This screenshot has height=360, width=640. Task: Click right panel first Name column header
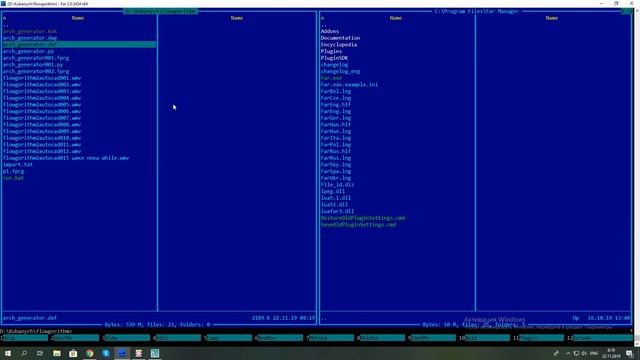click(x=396, y=18)
